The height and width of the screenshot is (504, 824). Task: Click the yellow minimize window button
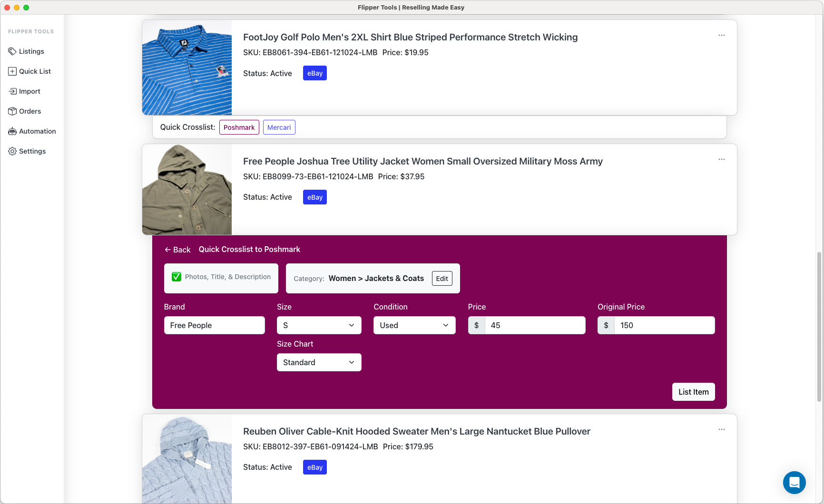tap(17, 7)
